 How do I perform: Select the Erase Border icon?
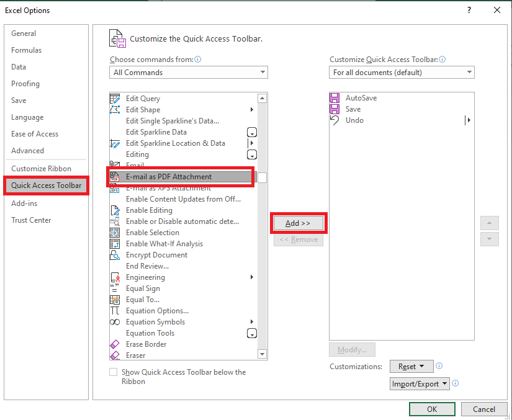(115, 344)
